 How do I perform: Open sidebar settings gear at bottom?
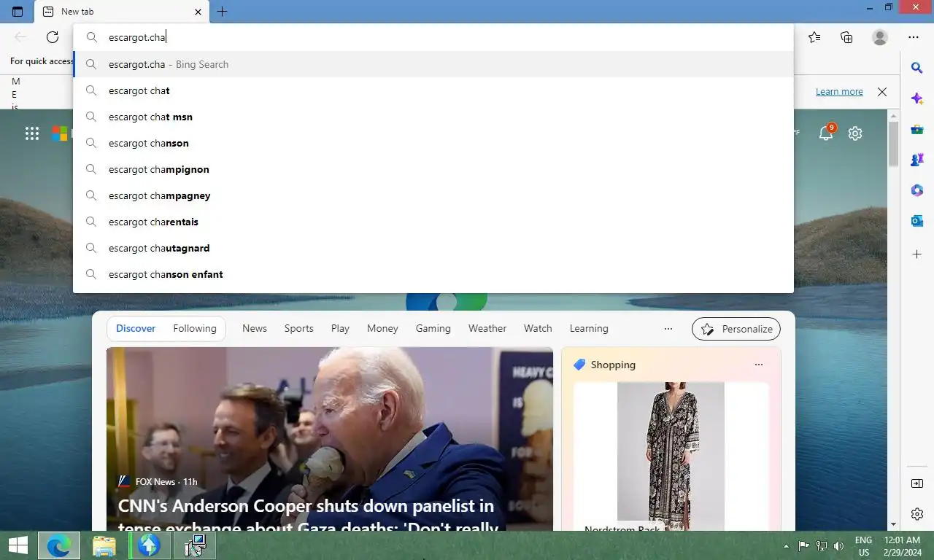coord(917,514)
